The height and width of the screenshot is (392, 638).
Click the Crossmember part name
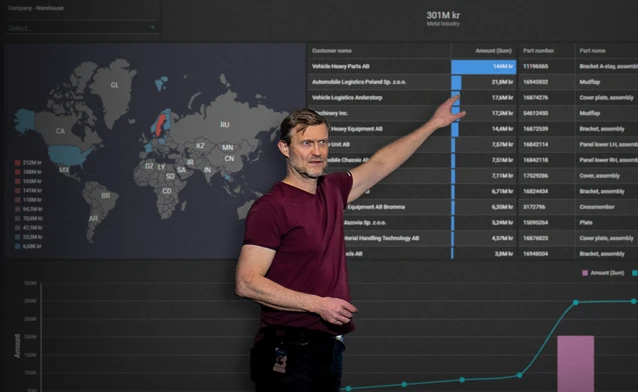[x=597, y=207]
